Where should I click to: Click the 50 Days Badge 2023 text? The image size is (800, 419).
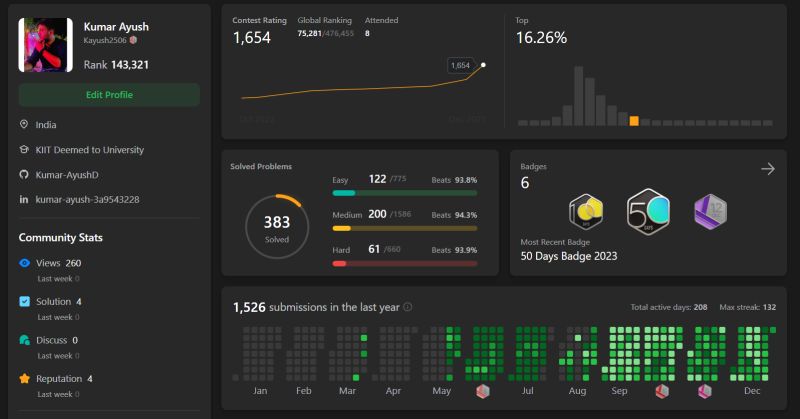coord(569,256)
